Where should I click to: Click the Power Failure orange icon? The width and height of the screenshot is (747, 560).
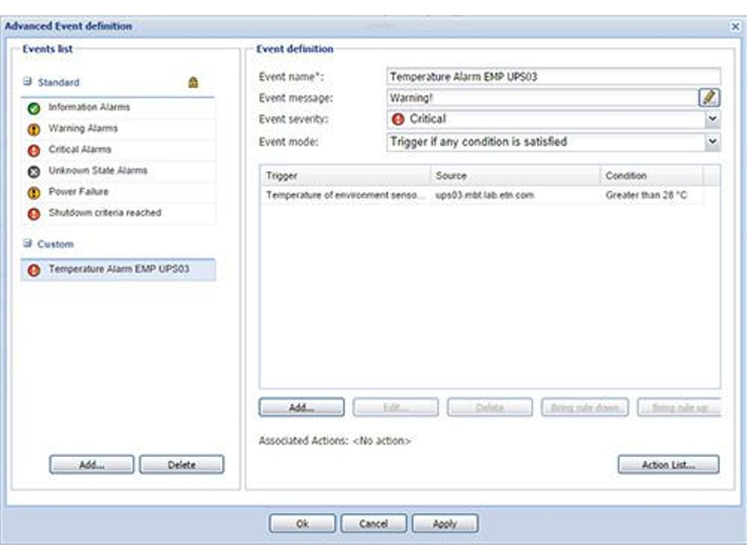click(x=34, y=193)
